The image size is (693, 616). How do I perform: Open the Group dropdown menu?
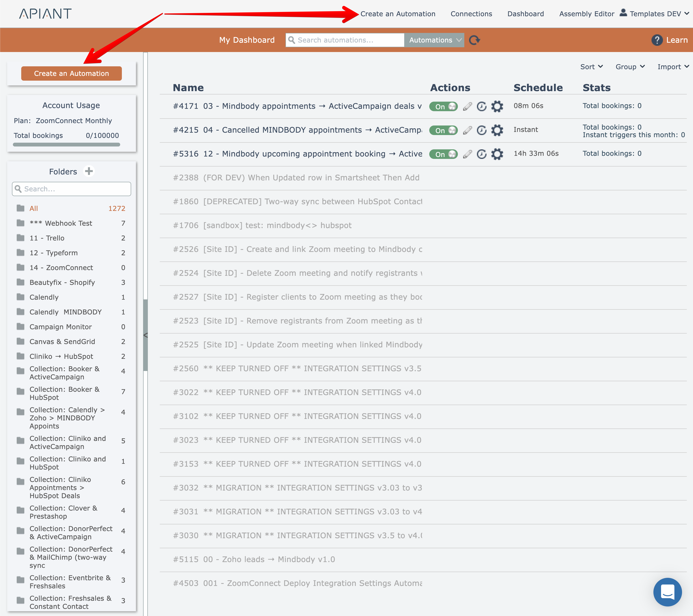[x=630, y=67]
